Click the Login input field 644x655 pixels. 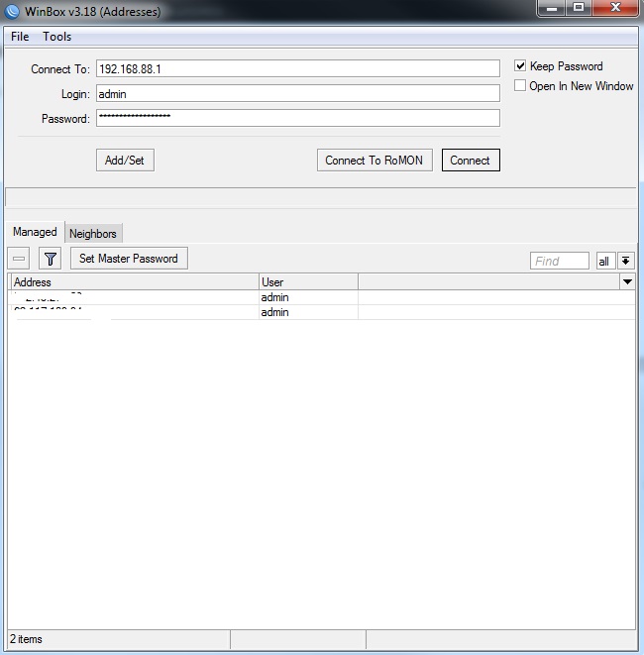pos(298,93)
